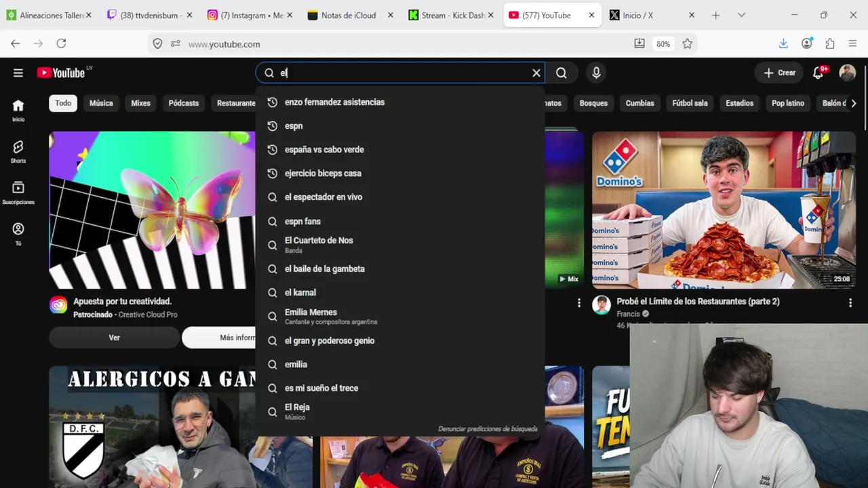The height and width of the screenshot is (488, 868).
Task: Open browser downloads panel
Action: pyautogui.click(x=783, y=43)
